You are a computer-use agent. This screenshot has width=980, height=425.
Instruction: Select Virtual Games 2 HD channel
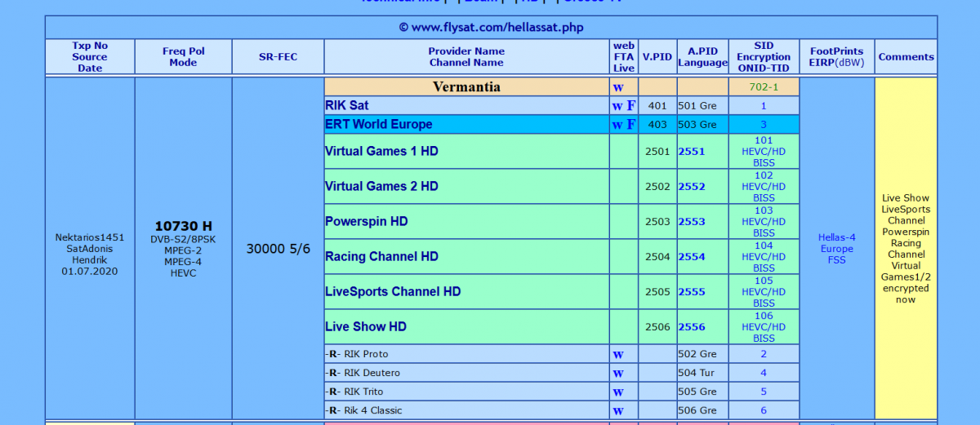381,187
